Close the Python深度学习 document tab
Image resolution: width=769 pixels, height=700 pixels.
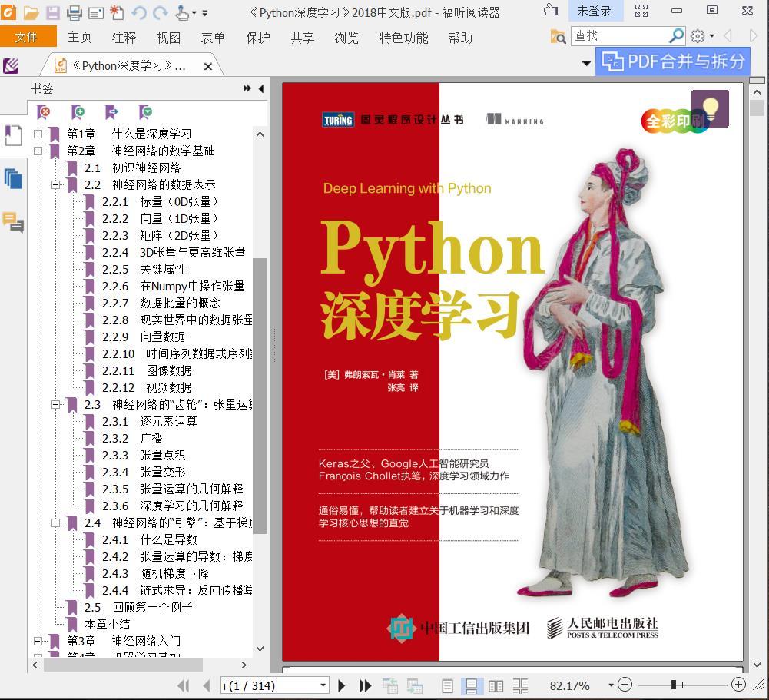(208, 66)
